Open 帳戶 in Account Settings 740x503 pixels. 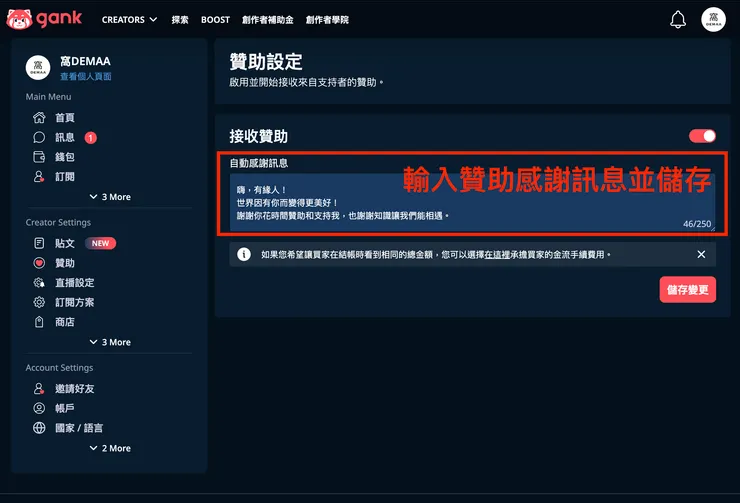tap(65, 408)
